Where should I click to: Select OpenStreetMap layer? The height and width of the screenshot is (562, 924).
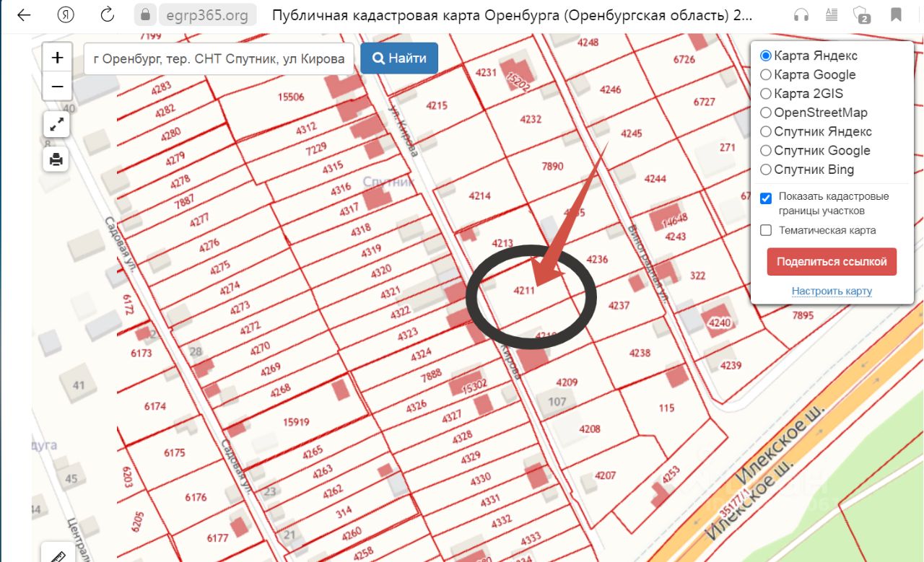click(x=767, y=113)
